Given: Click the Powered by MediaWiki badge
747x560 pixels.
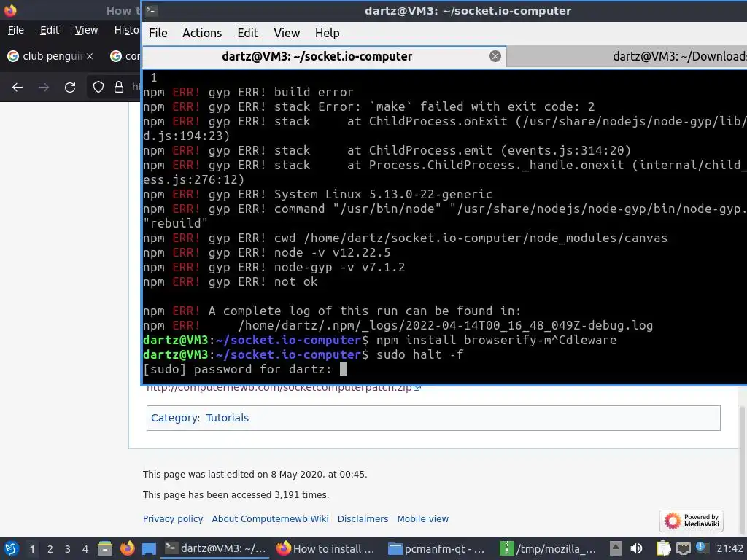Looking at the screenshot, I should pos(692,521).
